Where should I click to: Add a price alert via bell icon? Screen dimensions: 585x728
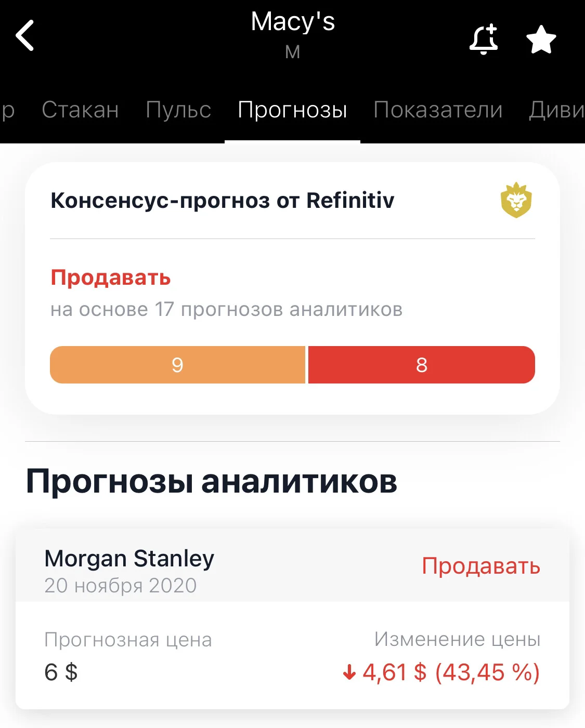click(484, 39)
